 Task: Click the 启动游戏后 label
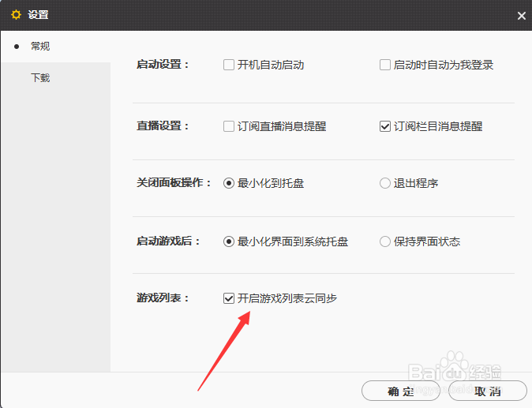(x=168, y=241)
